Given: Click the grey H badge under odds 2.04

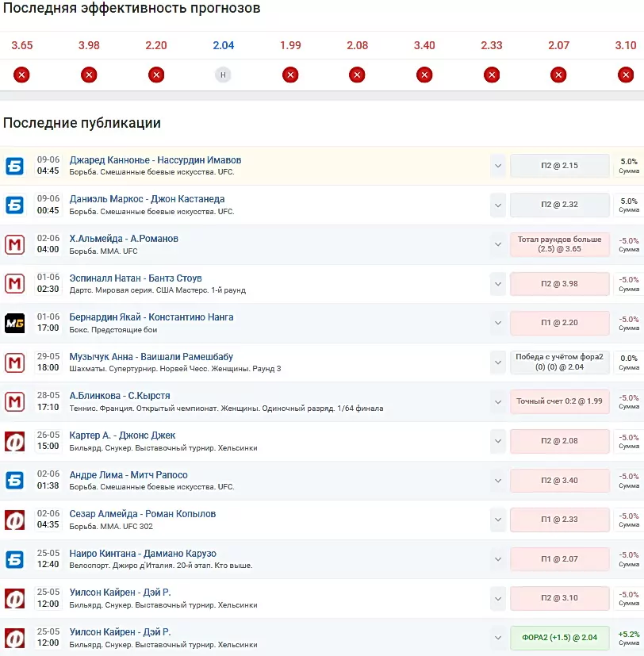Looking at the screenshot, I should coord(223,75).
